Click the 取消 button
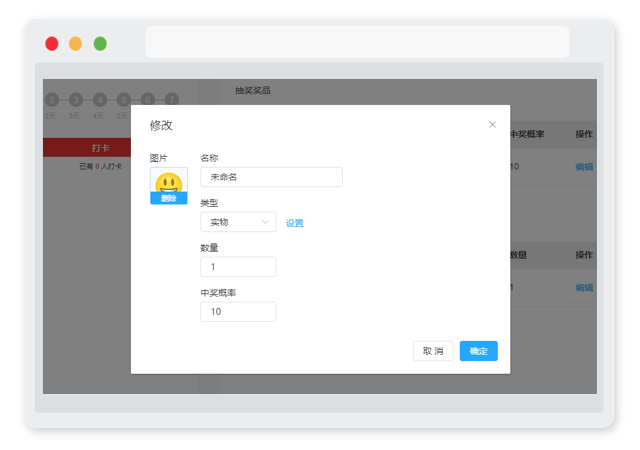The width and height of the screenshot is (640, 450). 433,351
